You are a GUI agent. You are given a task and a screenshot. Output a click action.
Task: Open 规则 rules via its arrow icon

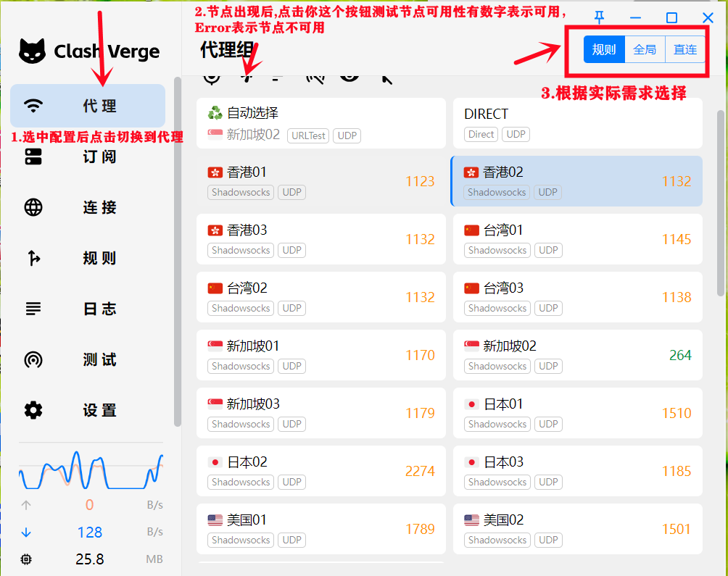[33, 258]
